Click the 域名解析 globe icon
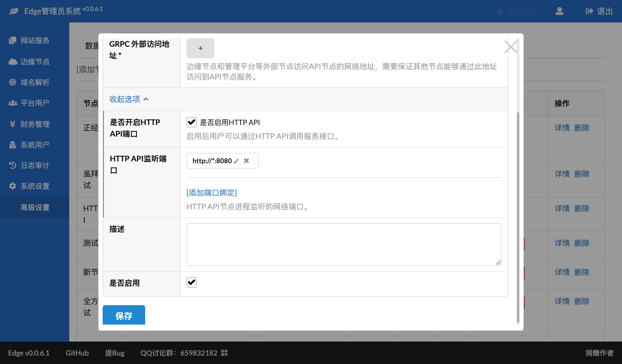Screen dimensions: 622x364 (12, 82)
